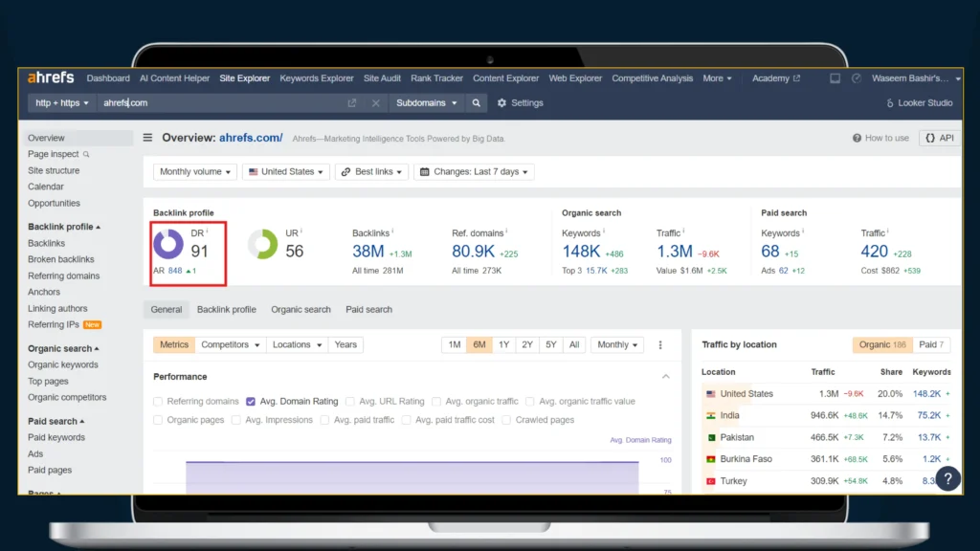Click the search magnifier button
This screenshot has width=980, height=551.
coord(476,103)
